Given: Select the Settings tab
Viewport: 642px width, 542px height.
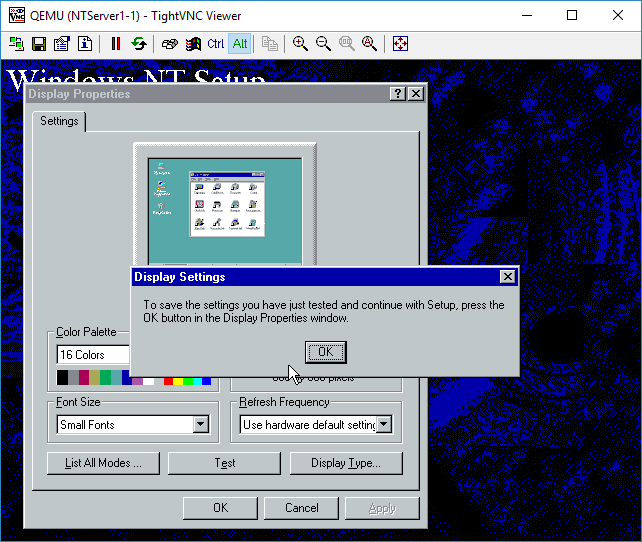Looking at the screenshot, I should point(59,121).
